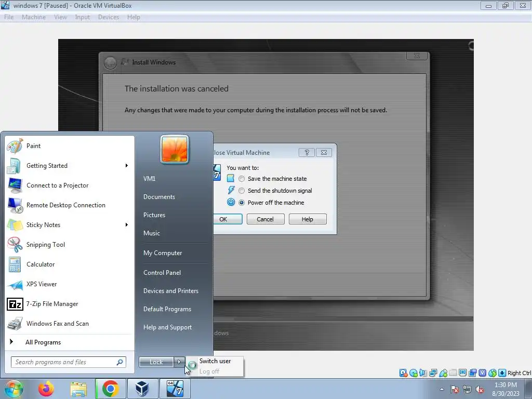Open Default Programs
The height and width of the screenshot is (399, 532).
pos(167,309)
